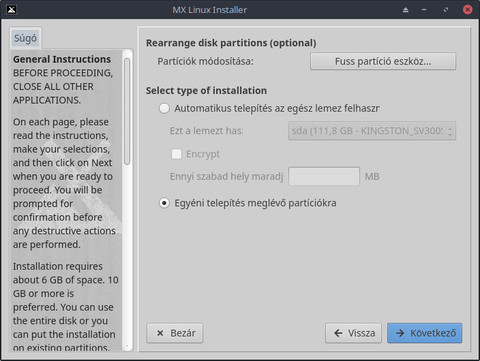Viewport: 480px width, 361px height.
Task: Click the scroll-down arrow of help panel
Action: (x=127, y=346)
